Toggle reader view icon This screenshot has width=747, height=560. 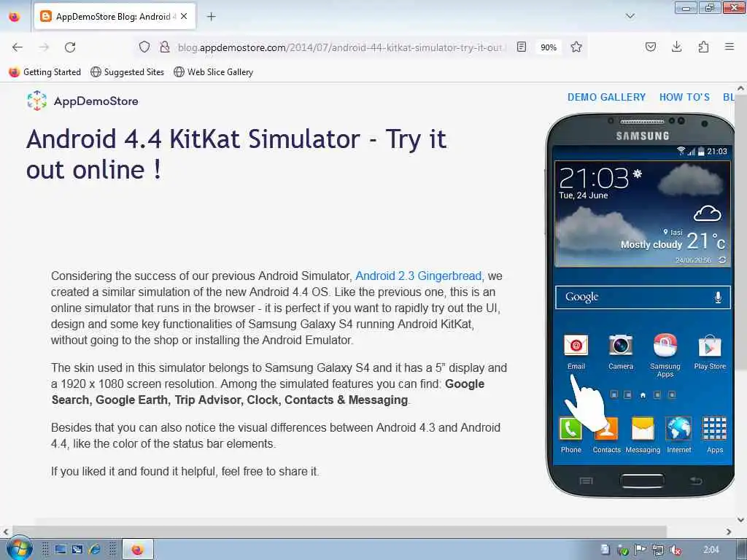coord(522,47)
